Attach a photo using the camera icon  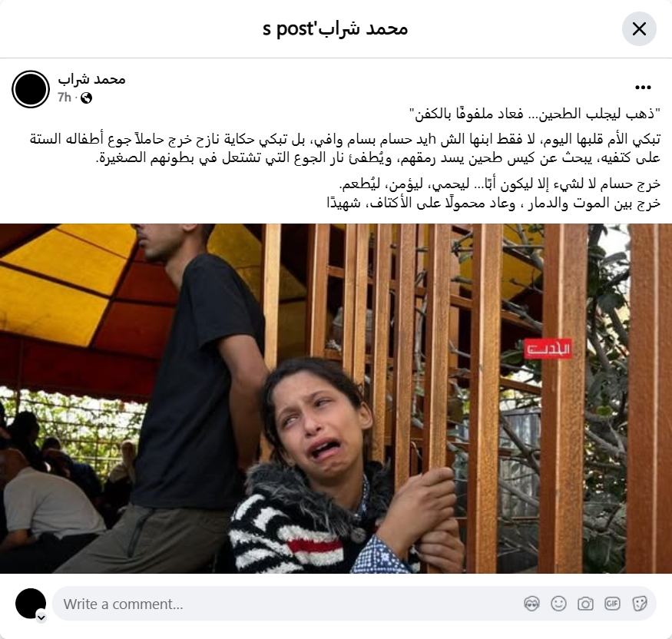[585, 604]
